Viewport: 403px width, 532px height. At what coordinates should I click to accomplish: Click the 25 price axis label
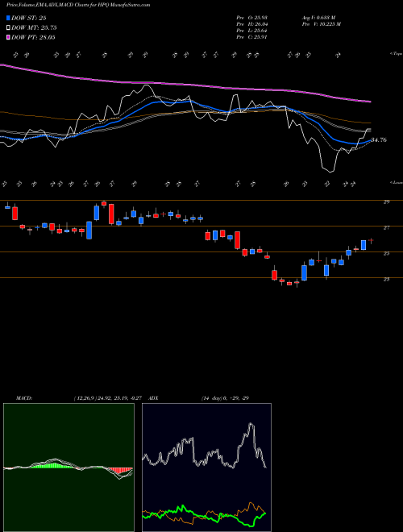(386, 253)
